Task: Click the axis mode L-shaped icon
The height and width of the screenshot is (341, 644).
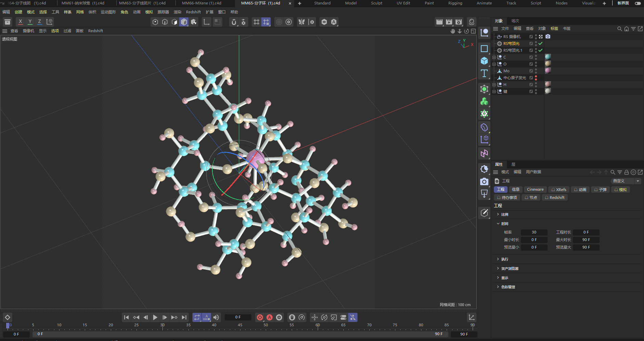Action: click(x=207, y=22)
